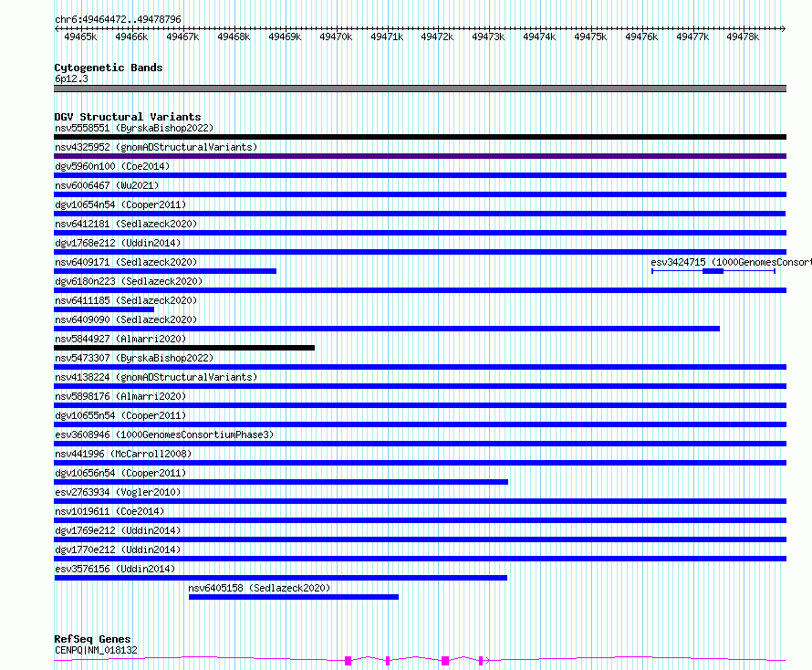Click the gray 6p12.3 cytoband bar

click(420, 89)
